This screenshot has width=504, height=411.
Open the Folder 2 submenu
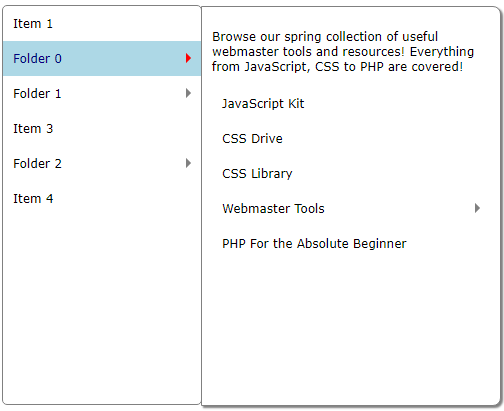pyautogui.click(x=102, y=163)
